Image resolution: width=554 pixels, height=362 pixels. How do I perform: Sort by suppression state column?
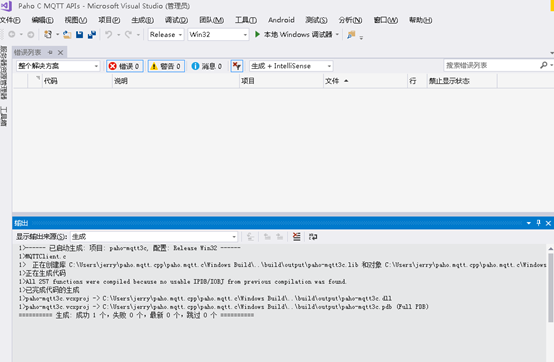click(x=462, y=81)
